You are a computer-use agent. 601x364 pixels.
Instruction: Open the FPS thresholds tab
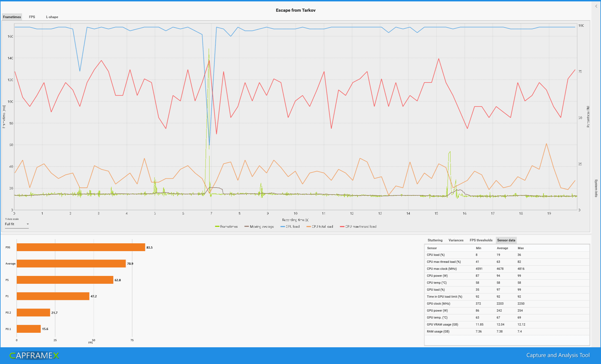pyautogui.click(x=481, y=240)
